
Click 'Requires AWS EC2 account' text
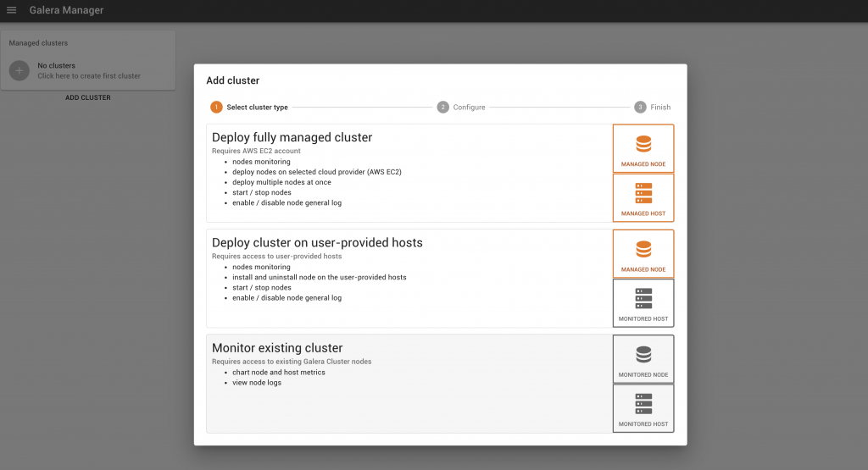coord(256,151)
